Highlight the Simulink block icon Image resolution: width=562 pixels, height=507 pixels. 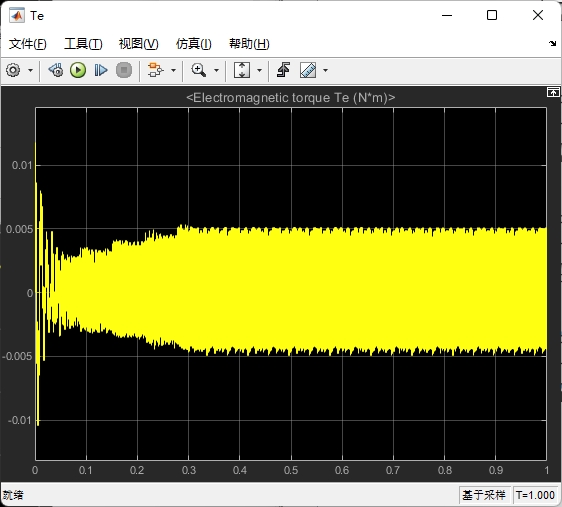(156, 70)
